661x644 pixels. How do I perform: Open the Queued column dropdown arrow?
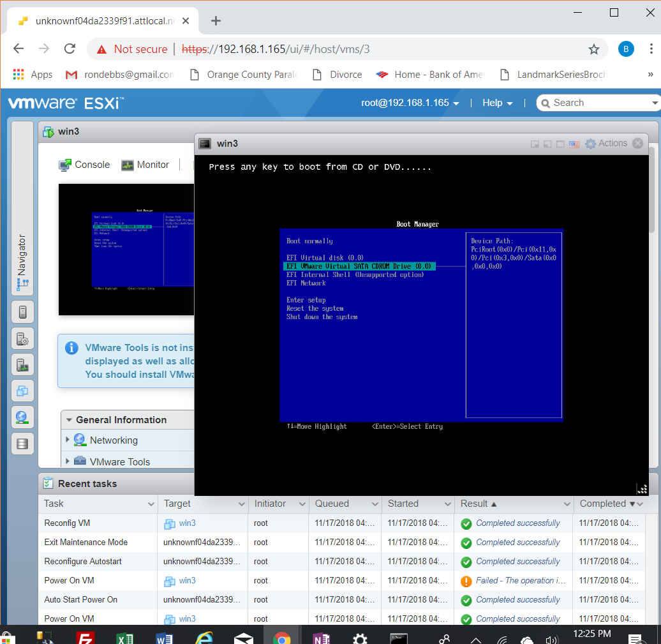click(x=375, y=504)
